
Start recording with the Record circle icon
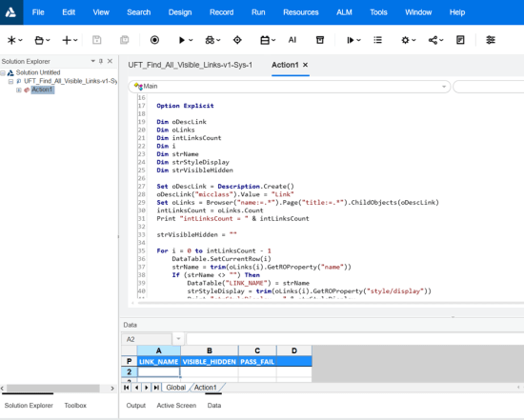point(154,40)
